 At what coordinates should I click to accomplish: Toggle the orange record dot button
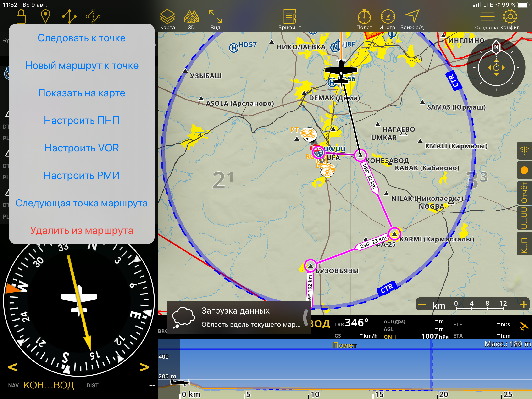point(524,170)
